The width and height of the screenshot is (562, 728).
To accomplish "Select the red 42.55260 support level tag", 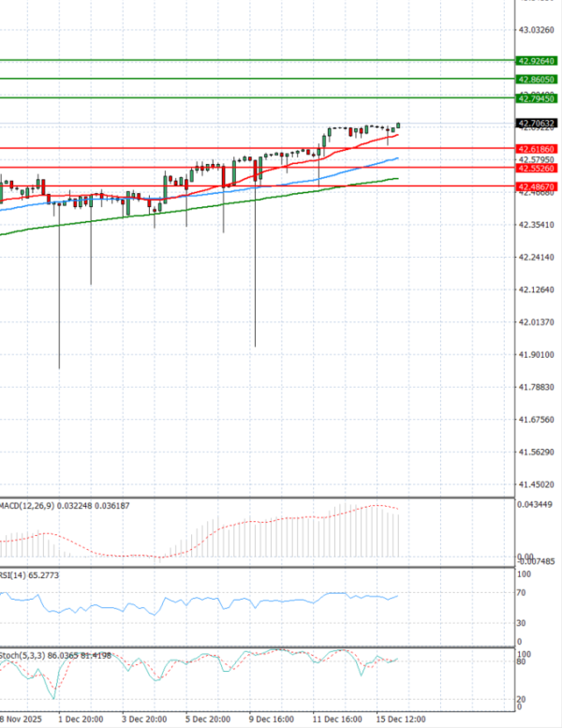I will [x=537, y=168].
